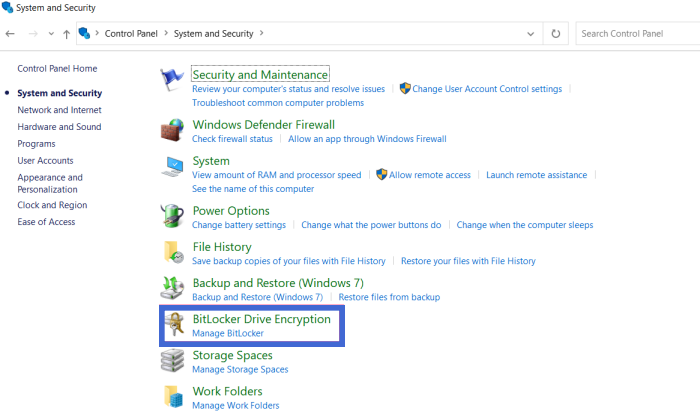Click the Security and Maintenance flag icon

(x=173, y=81)
